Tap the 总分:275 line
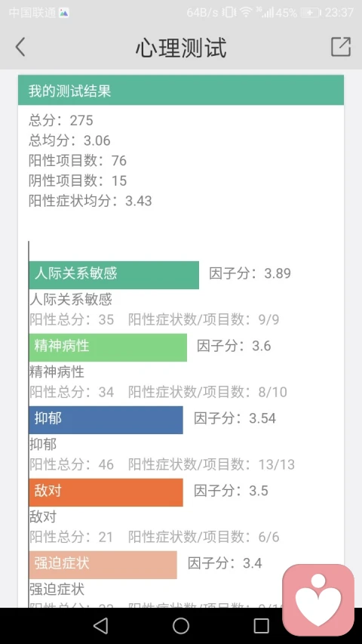Viewport: 362px width, 644px height. coord(61,120)
